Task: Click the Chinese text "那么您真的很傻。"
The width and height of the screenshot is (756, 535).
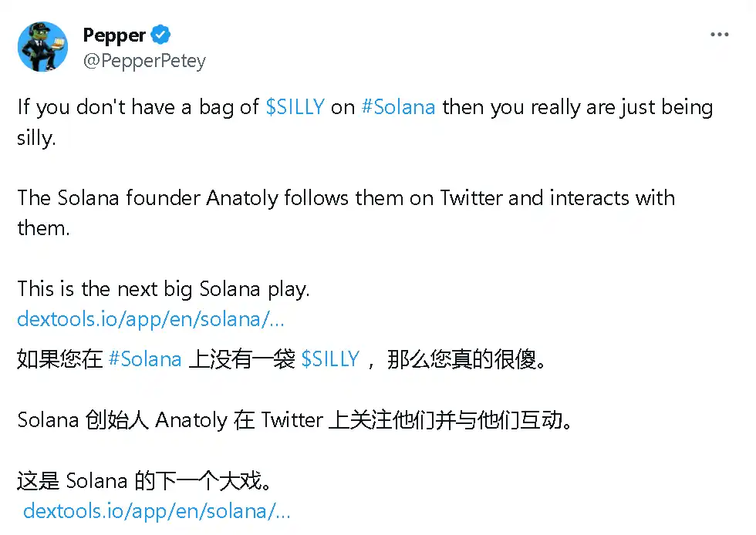Action: click(x=471, y=358)
